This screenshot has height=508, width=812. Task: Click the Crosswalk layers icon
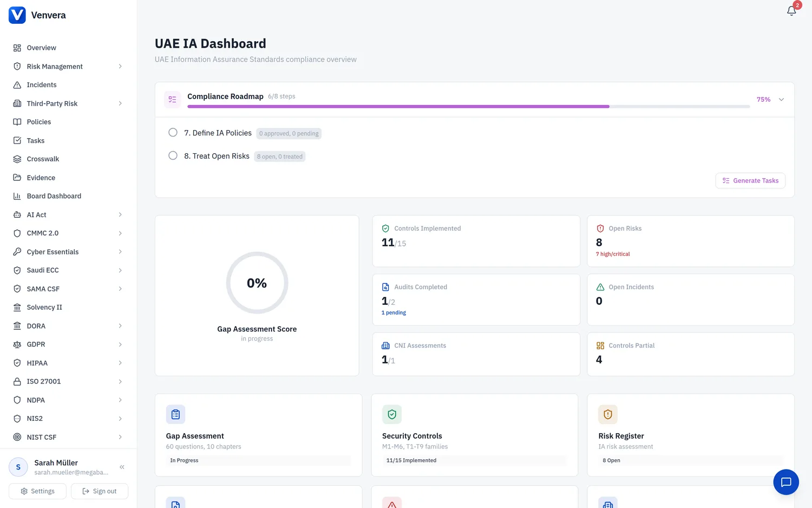pos(17,159)
